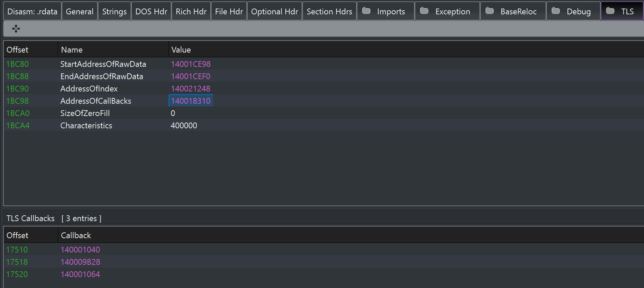The image size is (644, 288).
Task: Select the Characteristics value 400000
Action: coord(184,126)
